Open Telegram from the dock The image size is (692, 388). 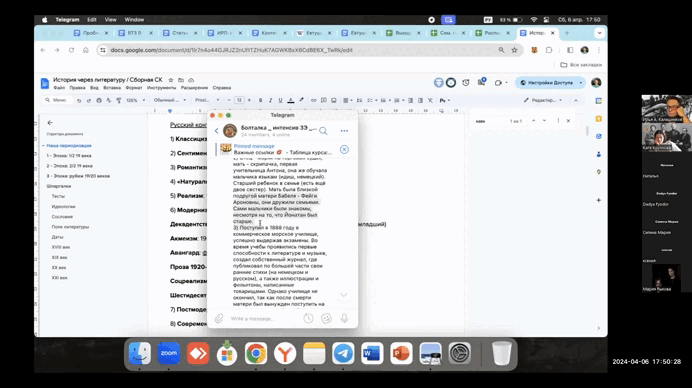pyautogui.click(x=343, y=353)
